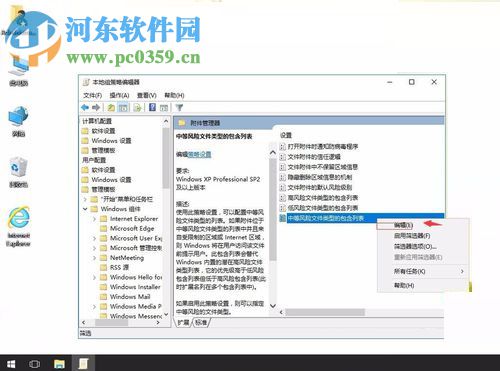The image size is (500, 371).
Task: Expand the Windows Hello fo tree node
Action: click(x=95, y=277)
